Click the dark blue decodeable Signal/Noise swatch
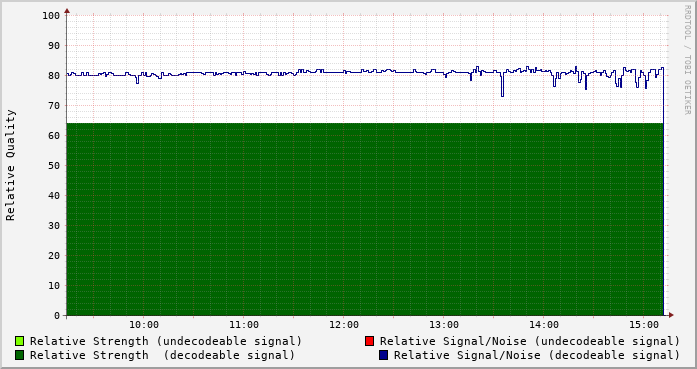The width and height of the screenshot is (697, 369). pos(383,355)
